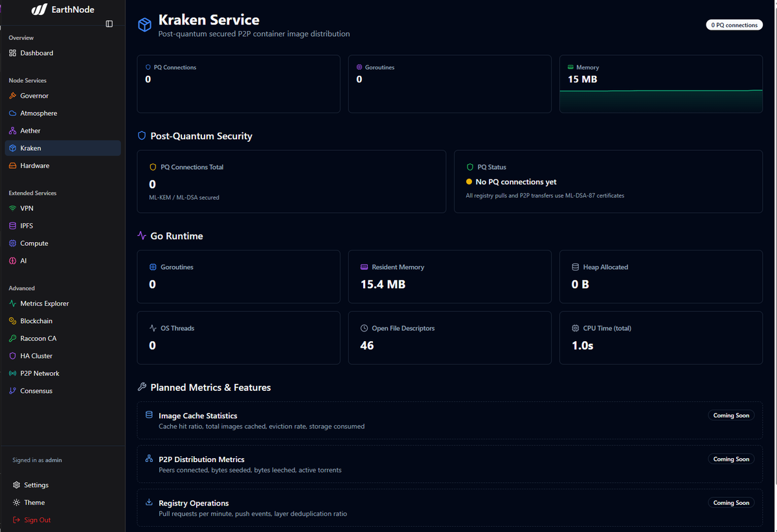Click the EarthNode logo icon
The image size is (777, 532).
39,10
